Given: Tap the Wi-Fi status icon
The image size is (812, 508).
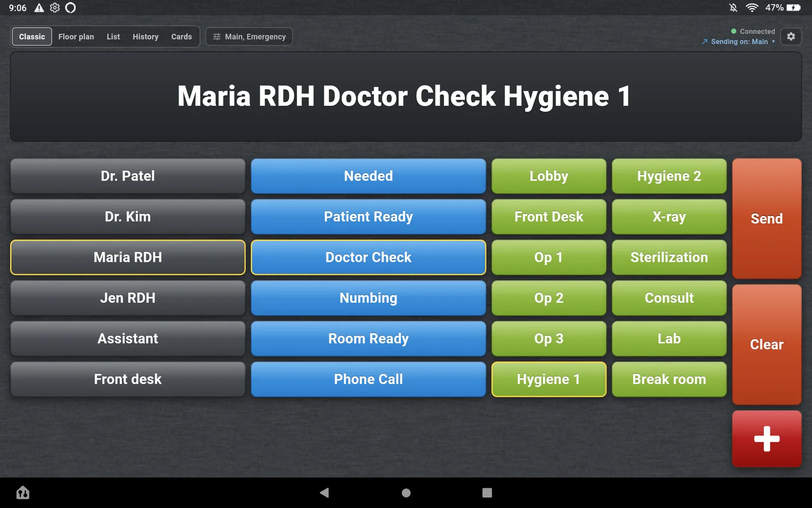Looking at the screenshot, I should click(x=752, y=8).
